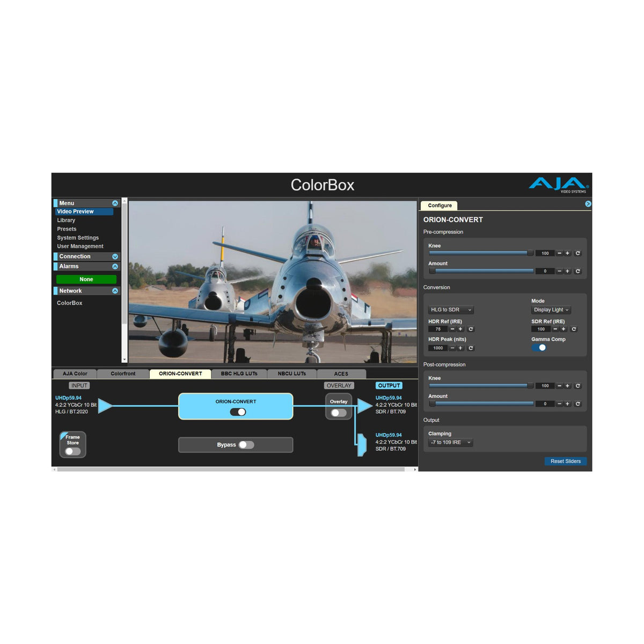
Task: Click the Post-compression Amount slider handle
Action: pos(432,404)
